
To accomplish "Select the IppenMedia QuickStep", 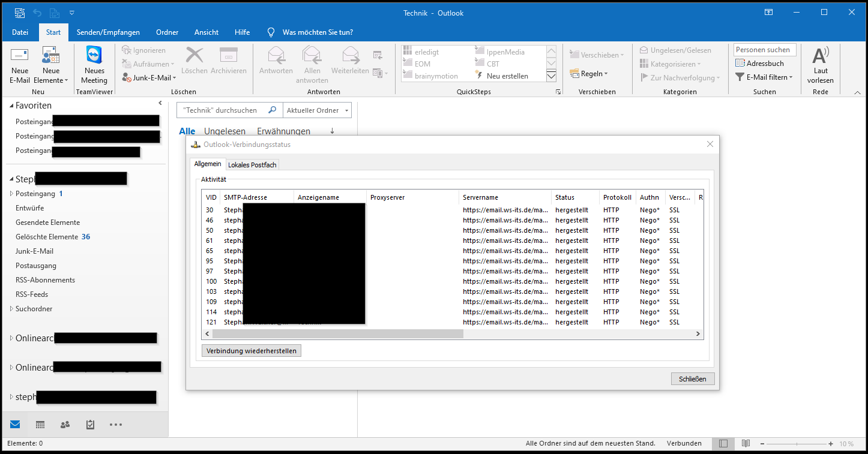I will click(x=506, y=52).
